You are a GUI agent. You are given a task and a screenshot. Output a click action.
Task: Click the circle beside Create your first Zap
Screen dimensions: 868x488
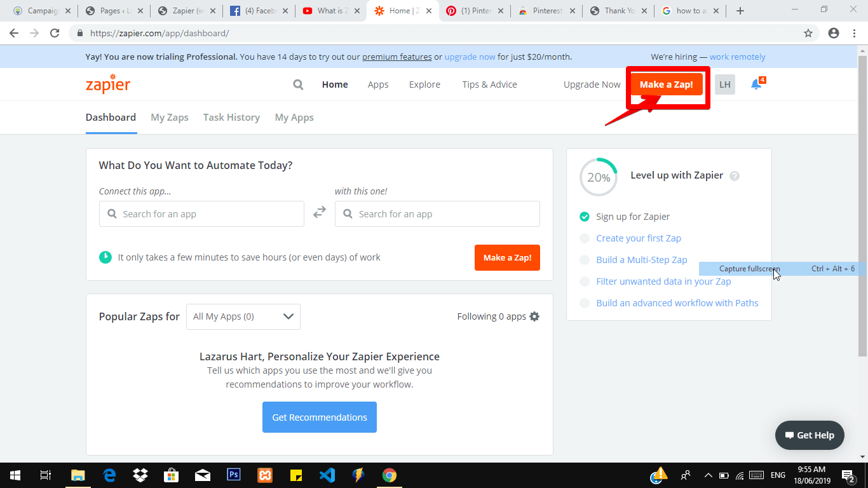coord(585,238)
